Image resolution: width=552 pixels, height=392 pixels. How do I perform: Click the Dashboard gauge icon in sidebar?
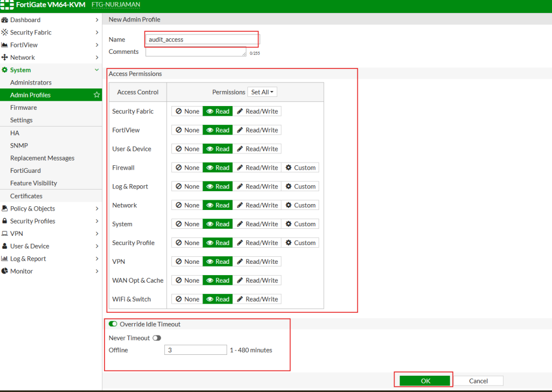(x=5, y=20)
